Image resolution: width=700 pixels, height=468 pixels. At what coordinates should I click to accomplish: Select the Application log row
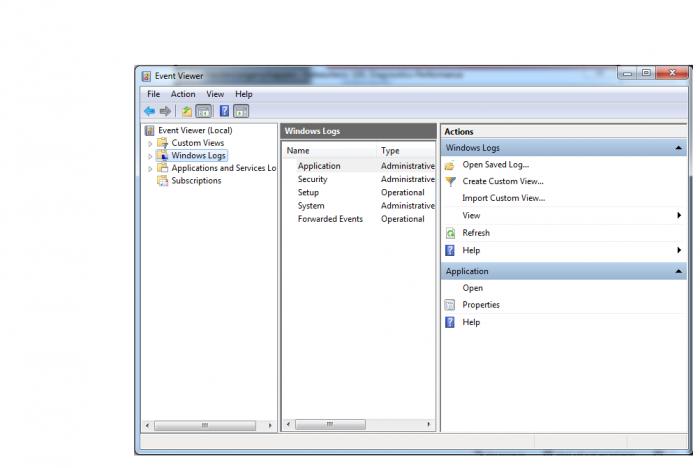tap(358, 166)
